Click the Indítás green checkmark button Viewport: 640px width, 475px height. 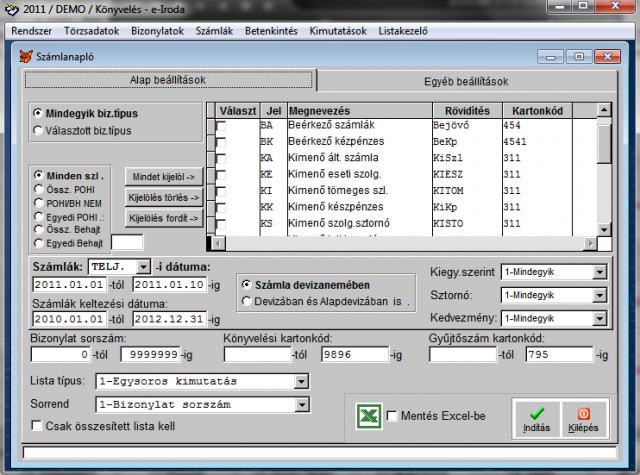pos(536,417)
